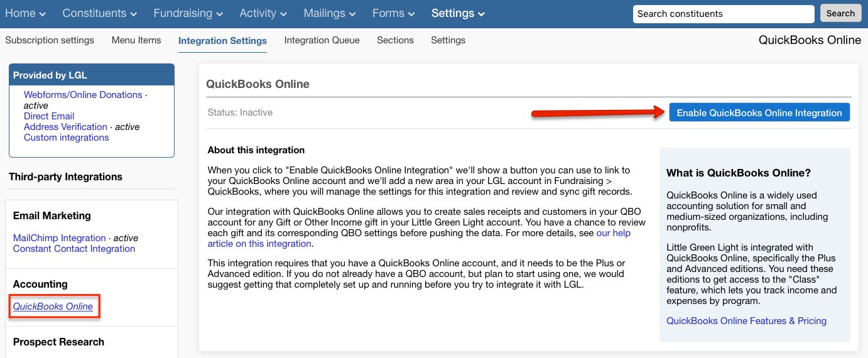
Task: Open QuickBooks Online Features & Pricing link
Action: pos(746,321)
